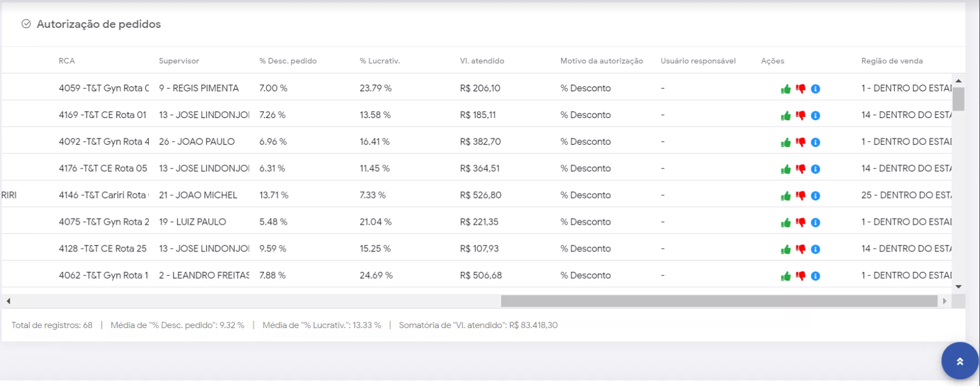Click the vertical scrollbar thumb

pos(958,99)
